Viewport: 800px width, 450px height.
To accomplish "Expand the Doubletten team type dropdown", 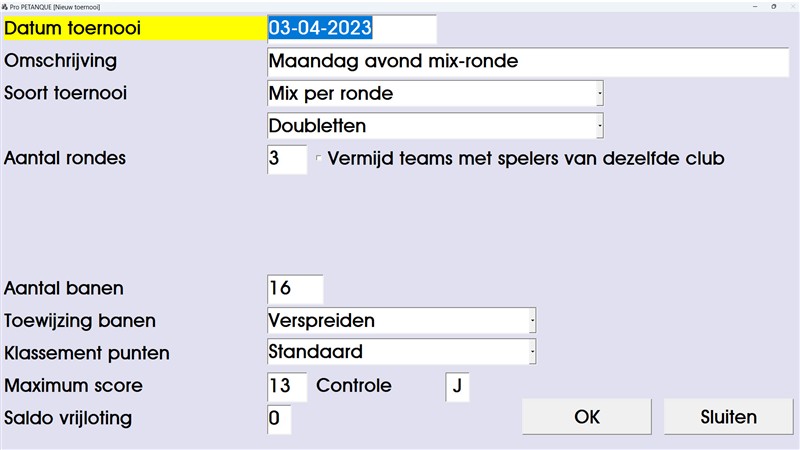I will click(x=599, y=127).
